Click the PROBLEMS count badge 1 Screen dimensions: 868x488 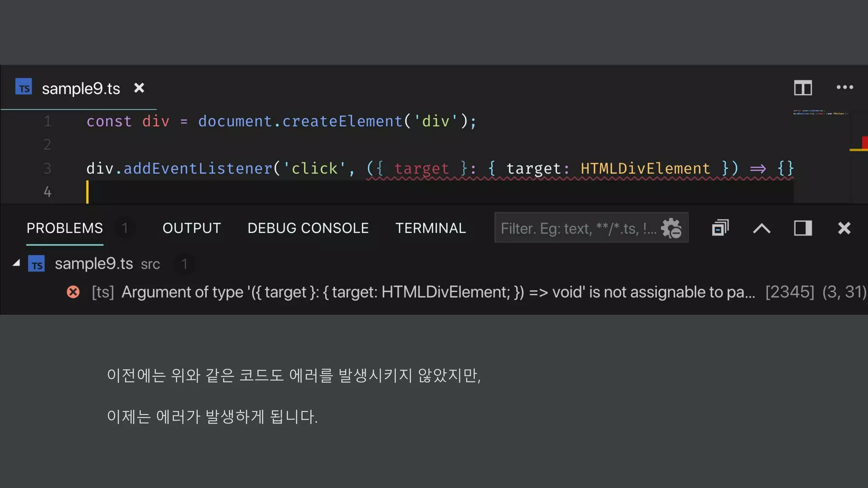point(125,228)
